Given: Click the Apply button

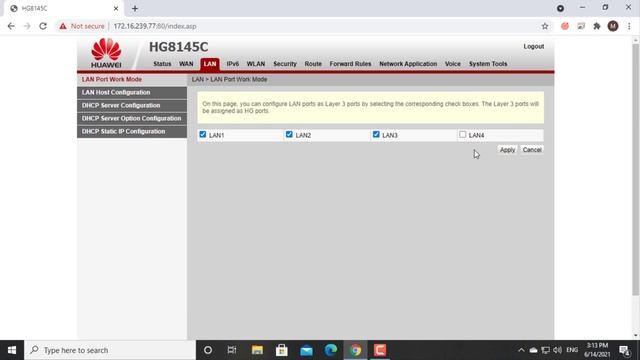Looking at the screenshot, I should pyautogui.click(x=507, y=150).
